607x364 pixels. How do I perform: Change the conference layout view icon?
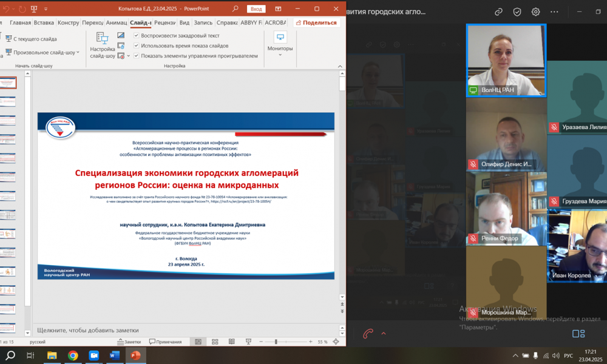tap(578, 334)
